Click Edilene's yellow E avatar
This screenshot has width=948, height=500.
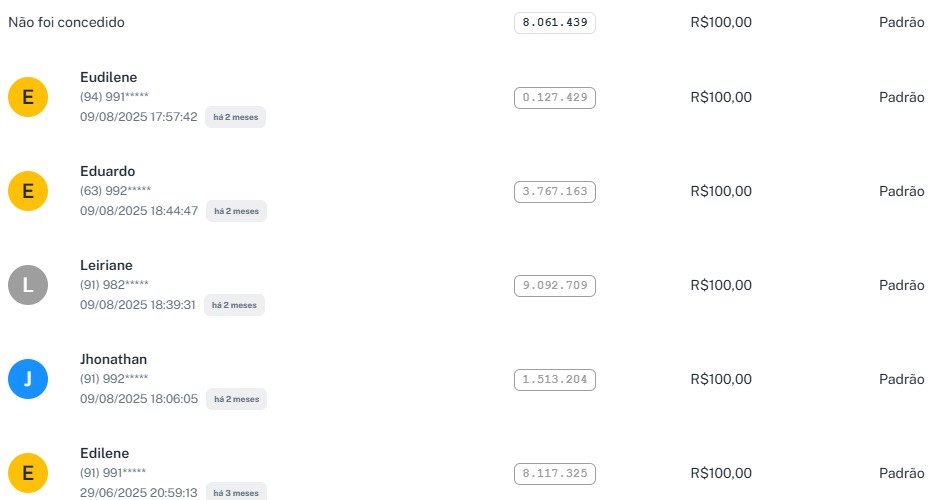[x=28, y=473]
